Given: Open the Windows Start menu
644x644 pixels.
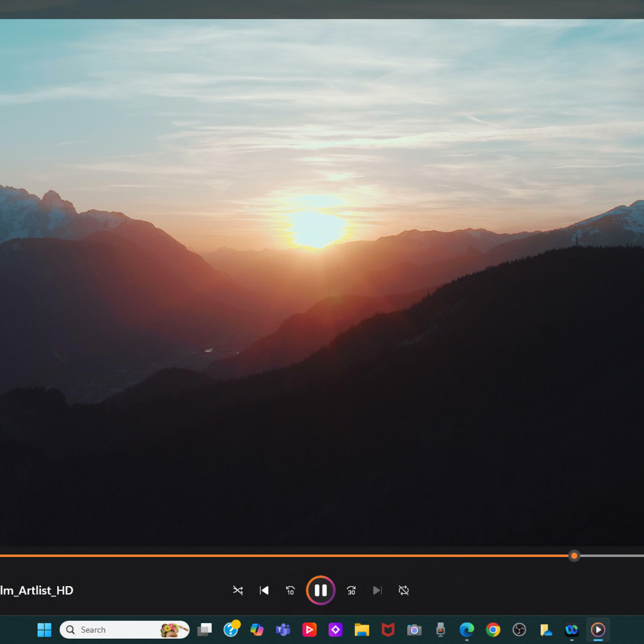Looking at the screenshot, I should 44,630.
